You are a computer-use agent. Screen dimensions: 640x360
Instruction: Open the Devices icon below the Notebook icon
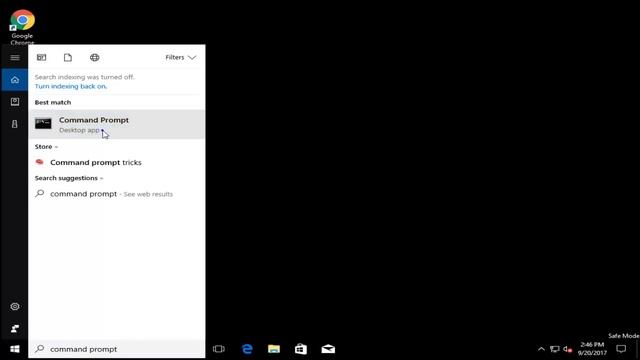coord(15,124)
